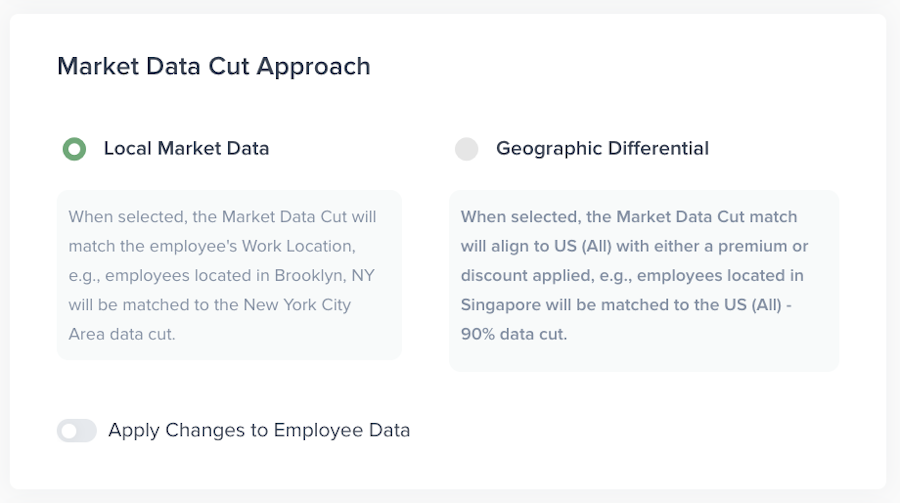The width and height of the screenshot is (900, 503).
Task: Select the Geographic Differential radio button
Action: (x=466, y=149)
